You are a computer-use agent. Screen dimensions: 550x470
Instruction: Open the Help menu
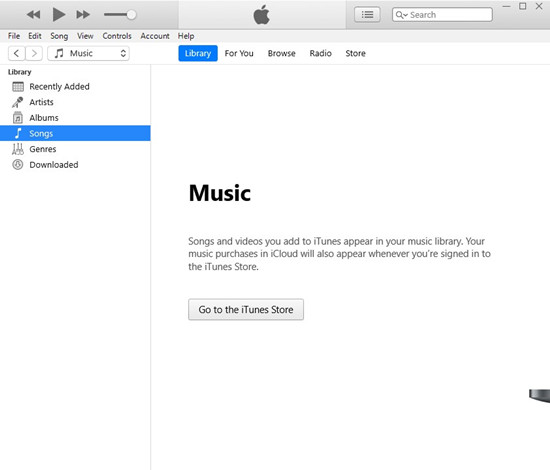point(186,36)
